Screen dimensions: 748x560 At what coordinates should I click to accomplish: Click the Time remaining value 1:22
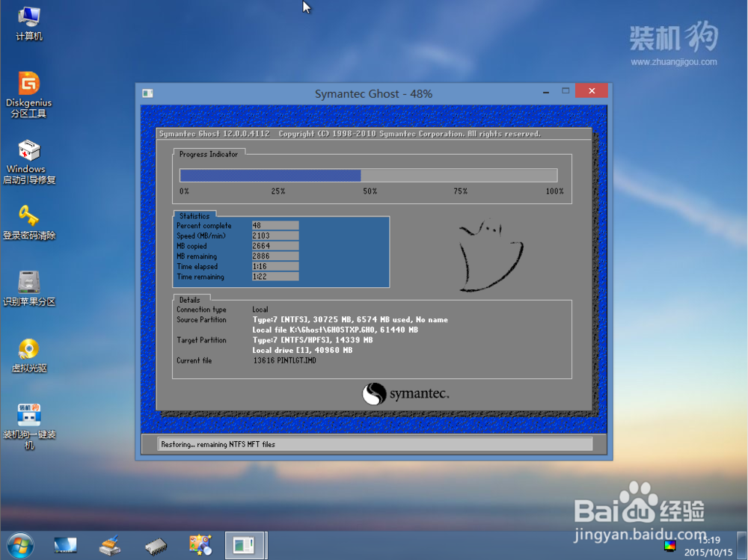[x=275, y=277]
